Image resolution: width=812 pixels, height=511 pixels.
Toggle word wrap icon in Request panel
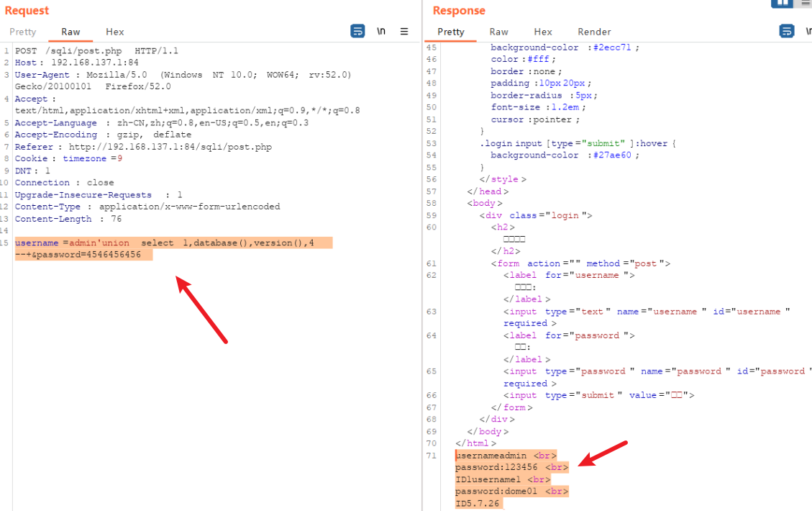coord(357,31)
